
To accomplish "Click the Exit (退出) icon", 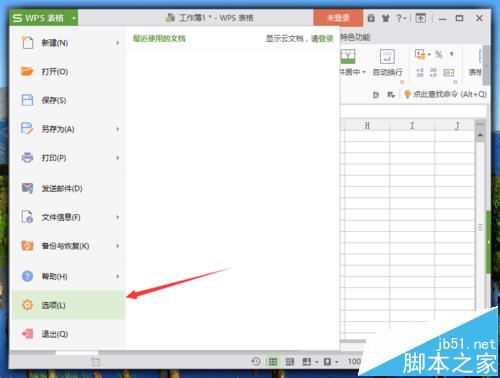I will 27,333.
